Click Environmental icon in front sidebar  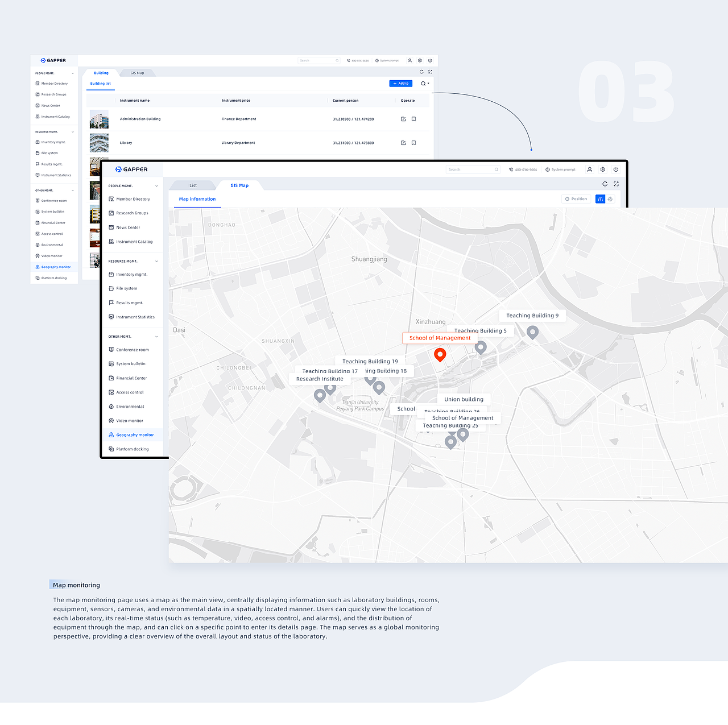[x=111, y=407]
